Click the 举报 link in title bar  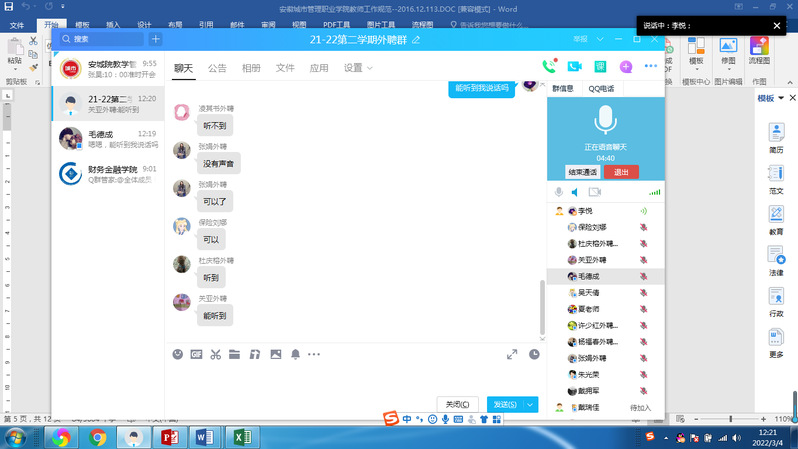pyautogui.click(x=580, y=39)
